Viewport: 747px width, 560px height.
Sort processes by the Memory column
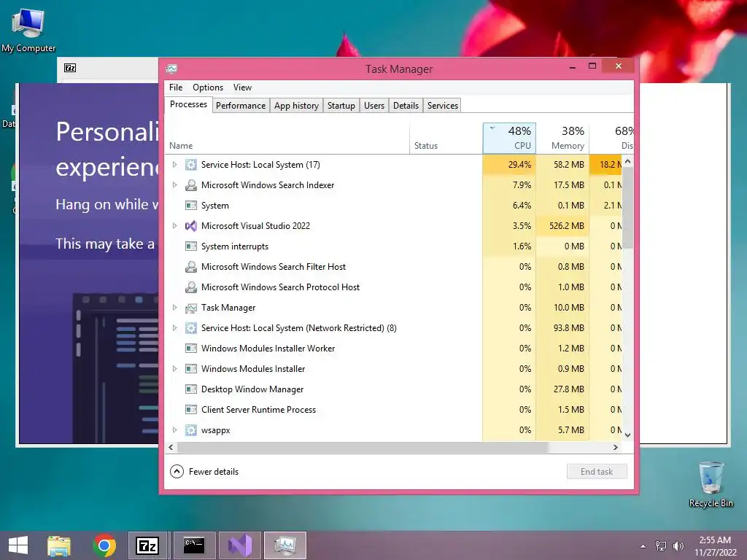[562, 138]
